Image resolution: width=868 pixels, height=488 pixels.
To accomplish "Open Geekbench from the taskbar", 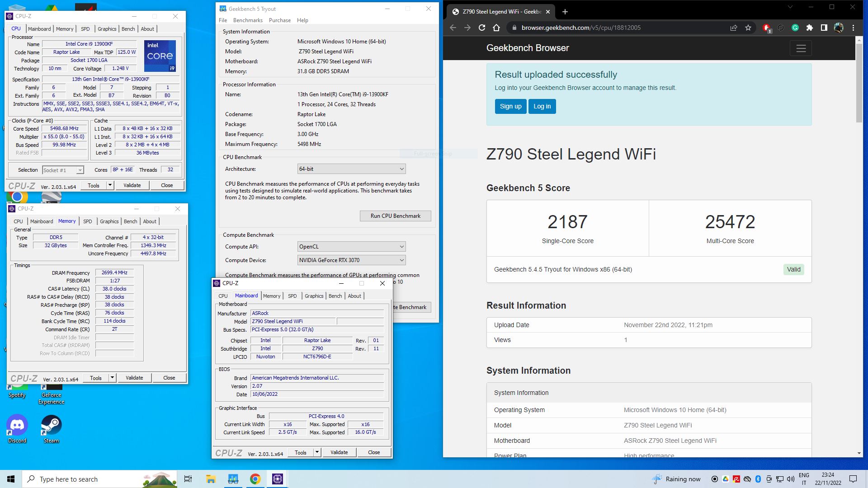I will [x=233, y=479].
